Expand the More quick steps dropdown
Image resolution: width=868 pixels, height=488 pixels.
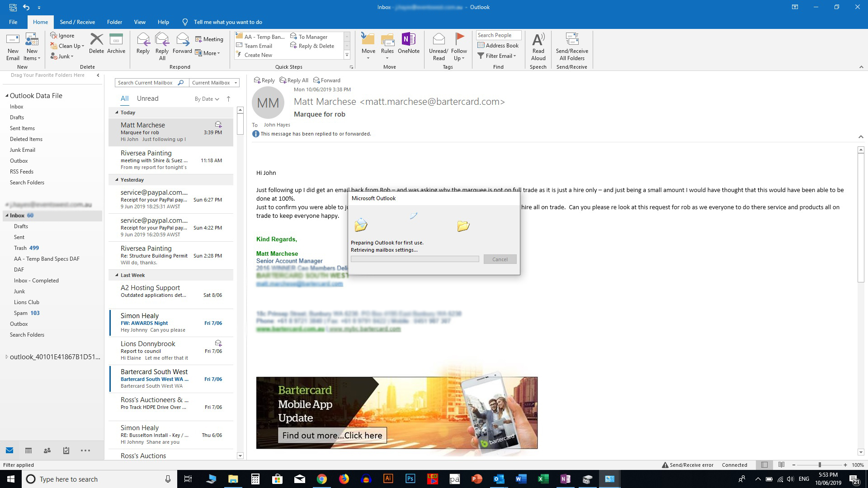point(347,55)
